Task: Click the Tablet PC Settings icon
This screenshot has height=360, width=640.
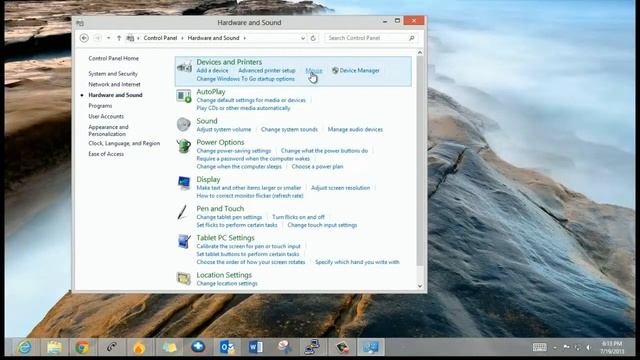Action: click(184, 241)
